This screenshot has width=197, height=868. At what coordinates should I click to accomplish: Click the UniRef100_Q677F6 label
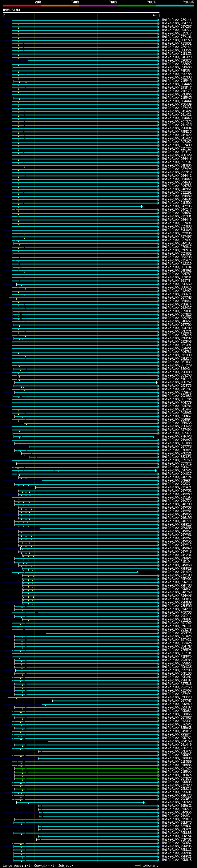[x=176, y=446]
